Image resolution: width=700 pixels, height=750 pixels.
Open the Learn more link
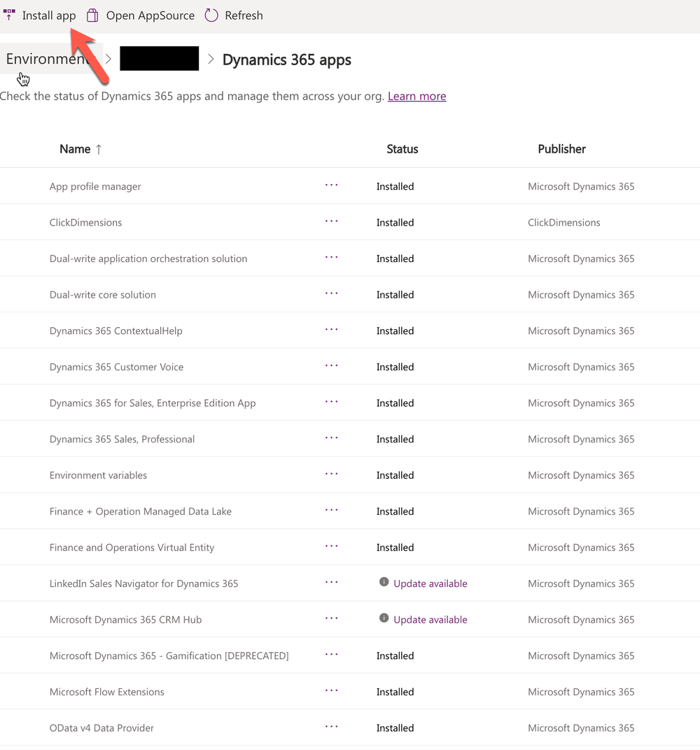coord(416,96)
